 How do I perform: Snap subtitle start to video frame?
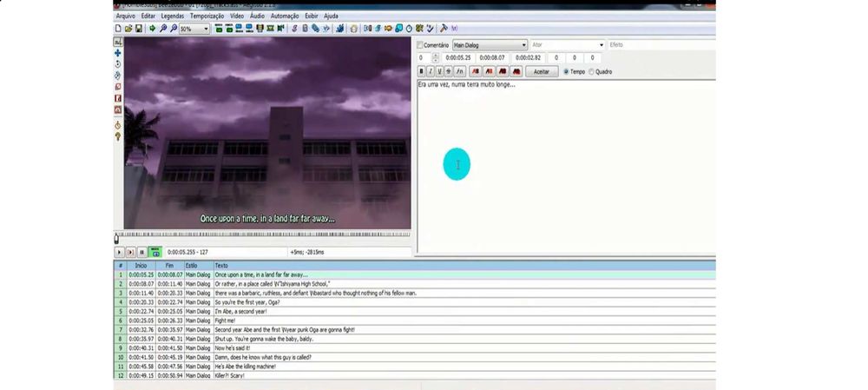pos(240,29)
